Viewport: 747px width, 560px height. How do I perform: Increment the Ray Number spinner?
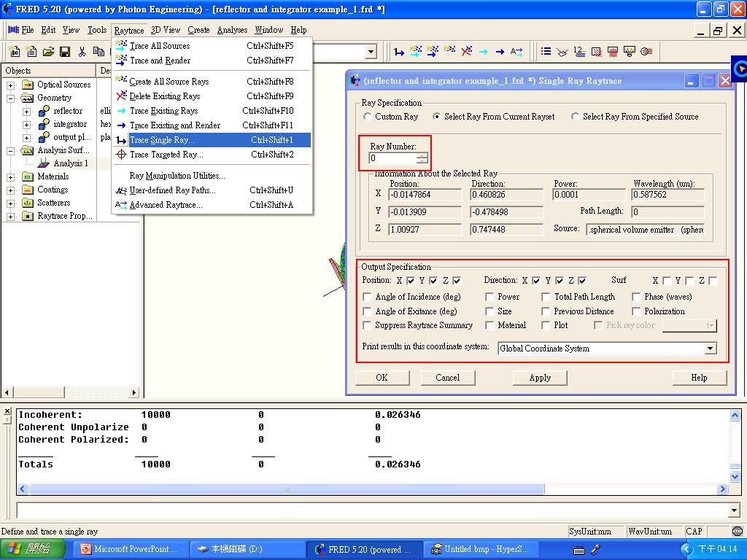[422, 155]
